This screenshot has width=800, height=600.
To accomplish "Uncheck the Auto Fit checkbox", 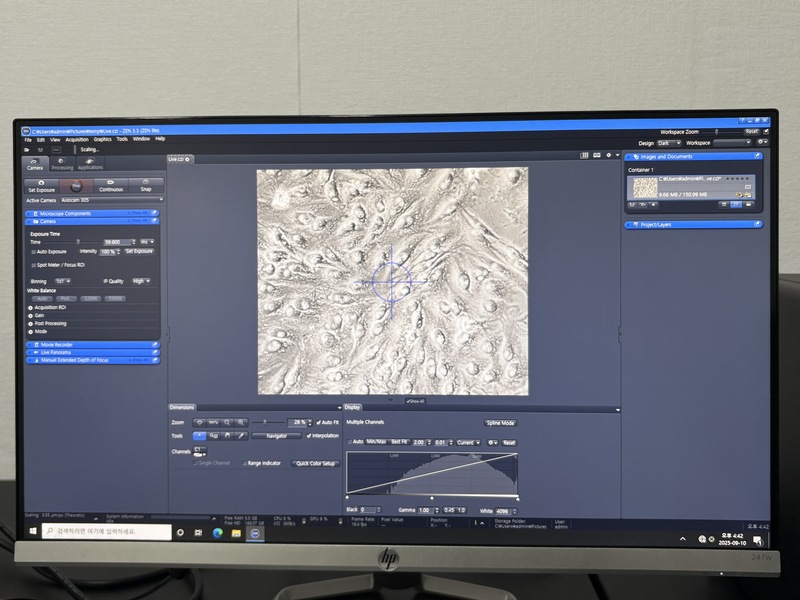I will point(319,423).
